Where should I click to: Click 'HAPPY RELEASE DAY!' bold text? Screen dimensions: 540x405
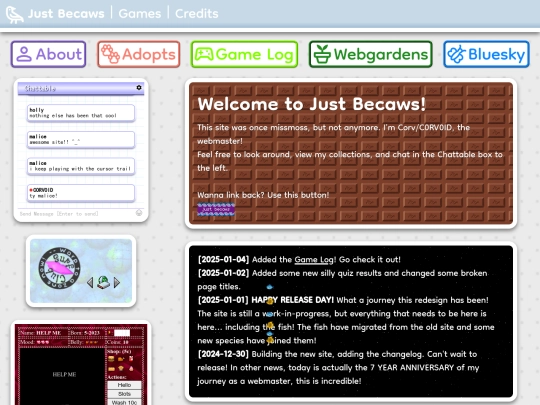pyautogui.click(x=293, y=300)
